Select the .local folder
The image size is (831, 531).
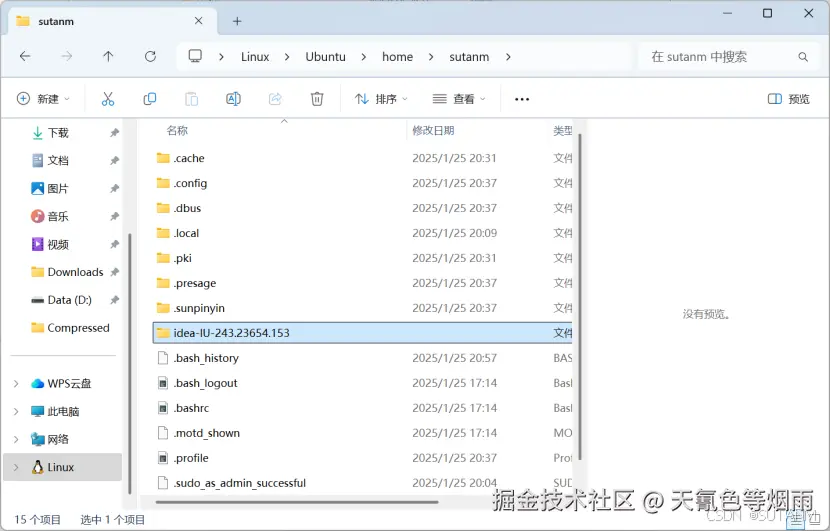[x=363, y=233]
